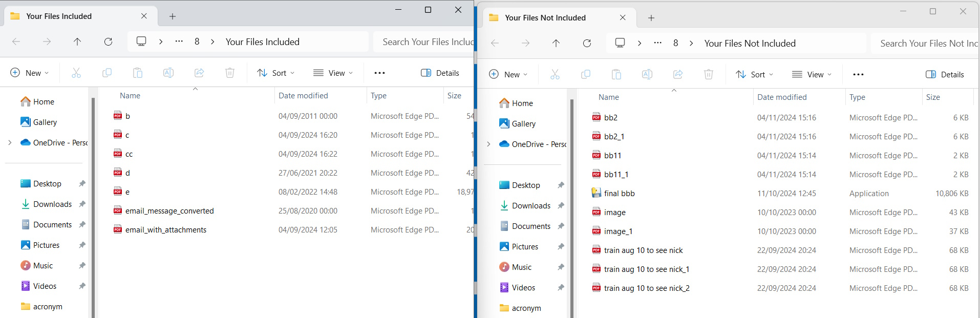The image size is (980, 318).
Task: Select the final bbb application file
Action: click(619, 194)
